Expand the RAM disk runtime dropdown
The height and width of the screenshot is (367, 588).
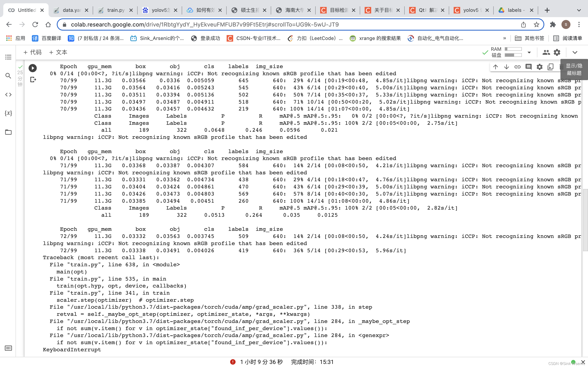click(x=529, y=52)
